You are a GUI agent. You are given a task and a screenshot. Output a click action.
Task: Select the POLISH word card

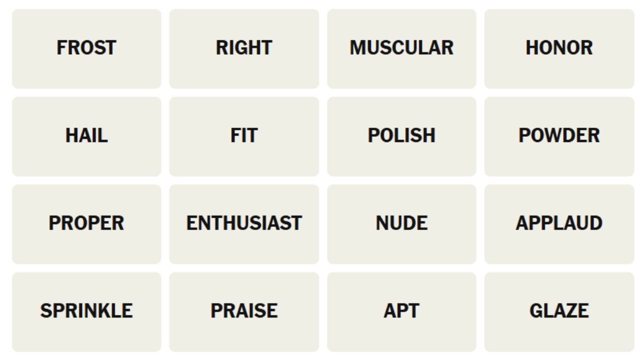pos(401,136)
